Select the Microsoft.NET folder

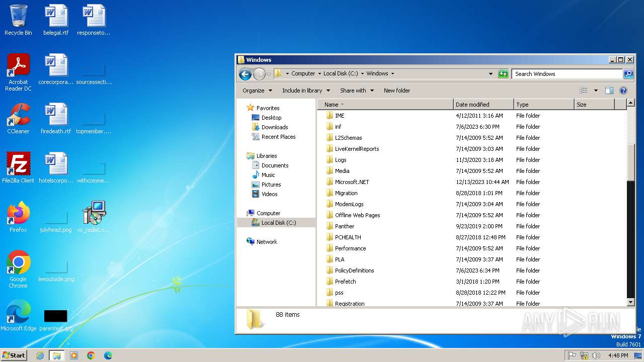click(x=352, y=182)
